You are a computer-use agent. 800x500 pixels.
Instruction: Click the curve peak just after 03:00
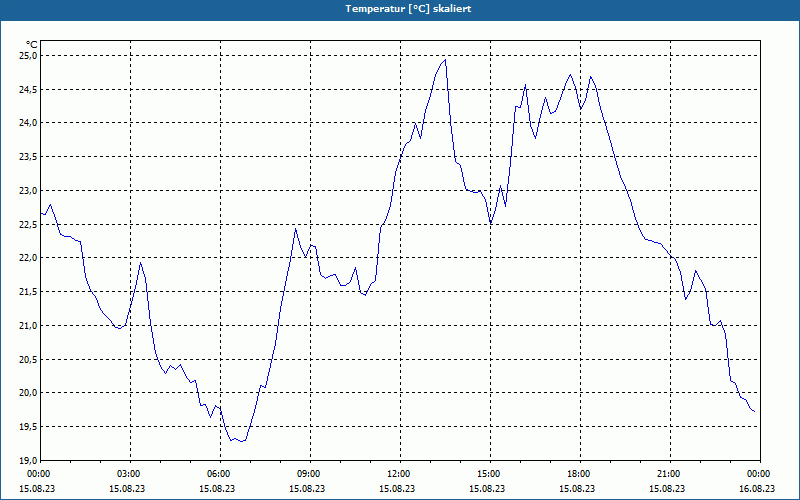click(140, 263)
